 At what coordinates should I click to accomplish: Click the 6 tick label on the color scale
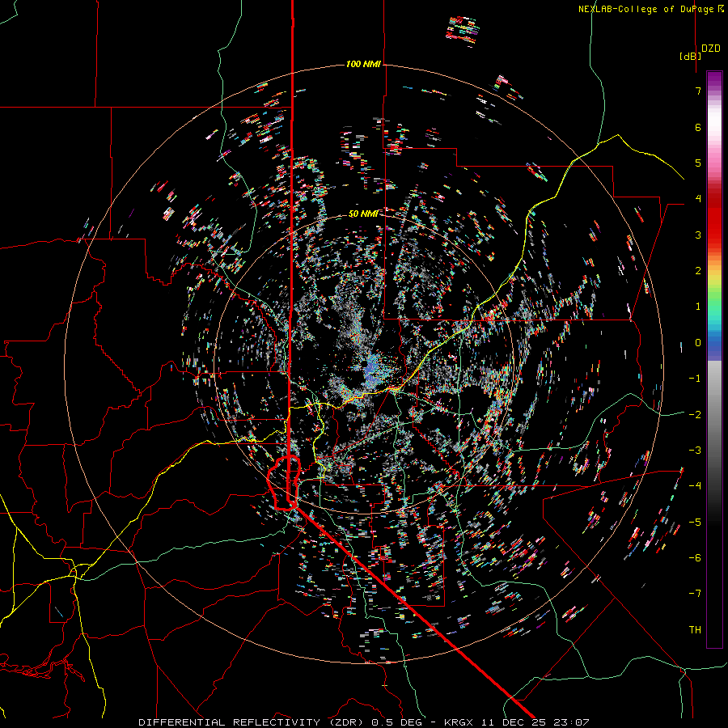(x=698, y=127)
